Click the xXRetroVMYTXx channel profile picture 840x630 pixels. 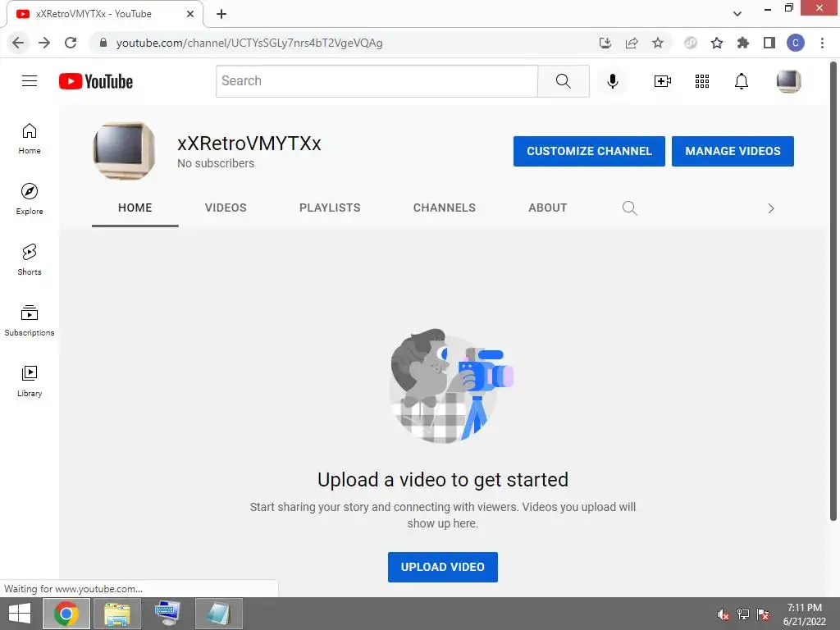pos(124,151)
